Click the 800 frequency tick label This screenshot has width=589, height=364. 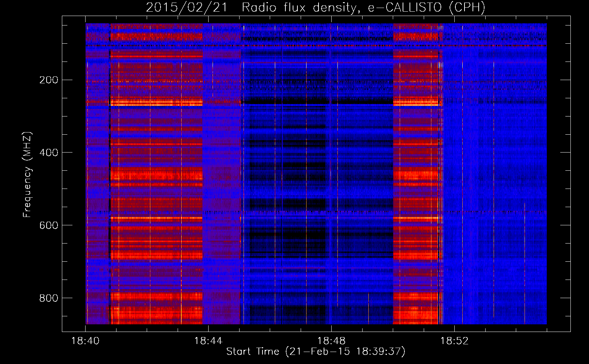tap(49, 298)
